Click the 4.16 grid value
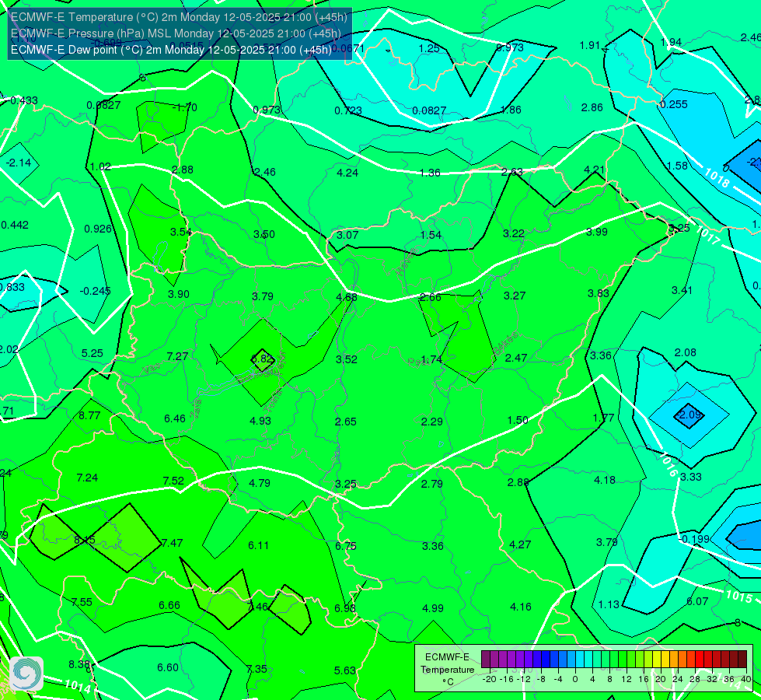 521,606
